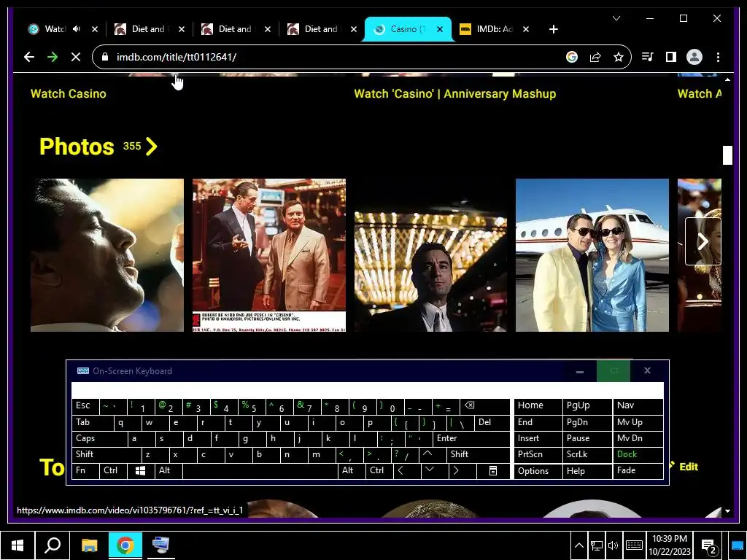Toggle the Nav key on On-Screen Keyboard

pyautogui.click(x=638, y=405)
